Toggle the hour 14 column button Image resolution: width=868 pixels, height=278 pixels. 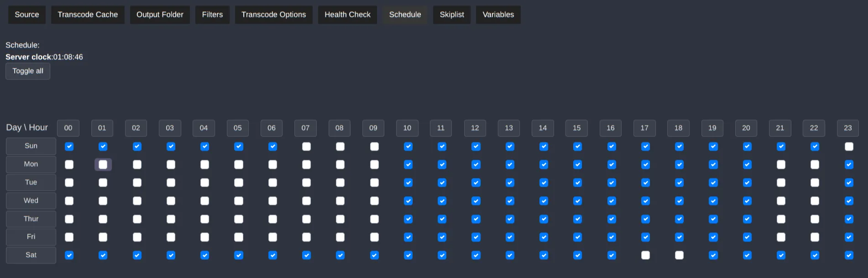click(543, 128)
